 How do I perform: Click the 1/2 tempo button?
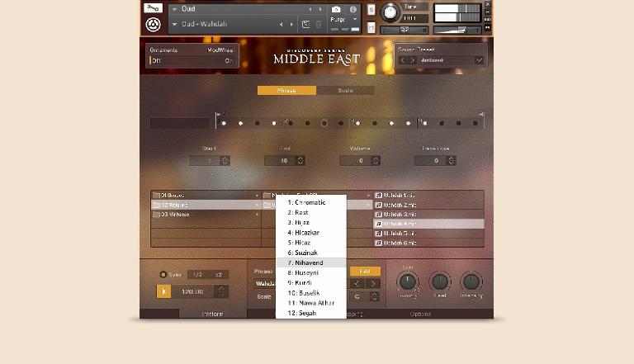click(x=197, y=275)
